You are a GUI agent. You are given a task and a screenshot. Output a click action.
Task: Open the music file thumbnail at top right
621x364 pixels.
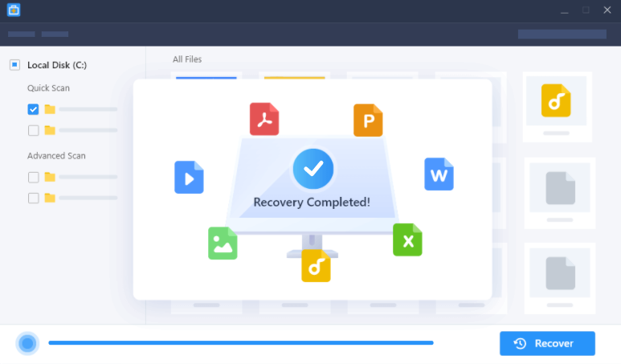point(556,101)
